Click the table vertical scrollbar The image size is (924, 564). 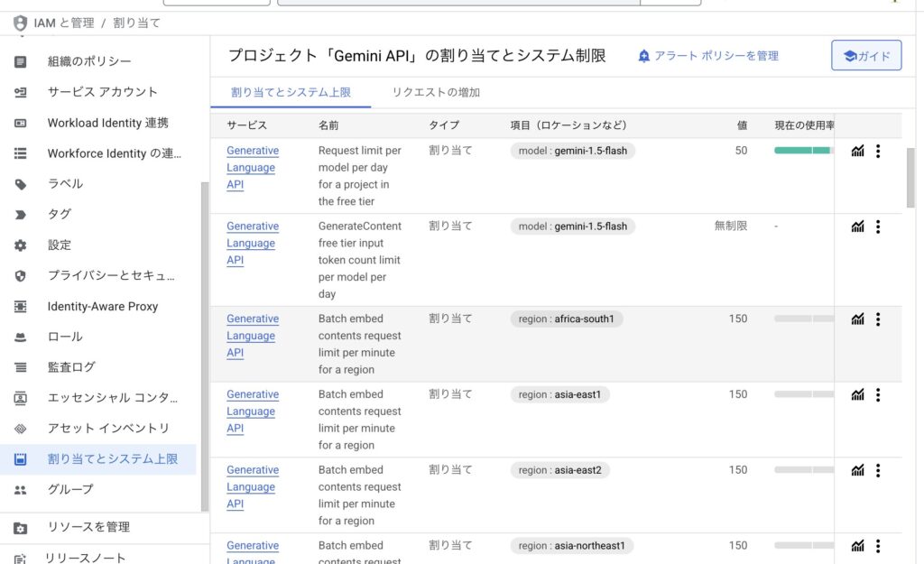[x=910, y=178]
